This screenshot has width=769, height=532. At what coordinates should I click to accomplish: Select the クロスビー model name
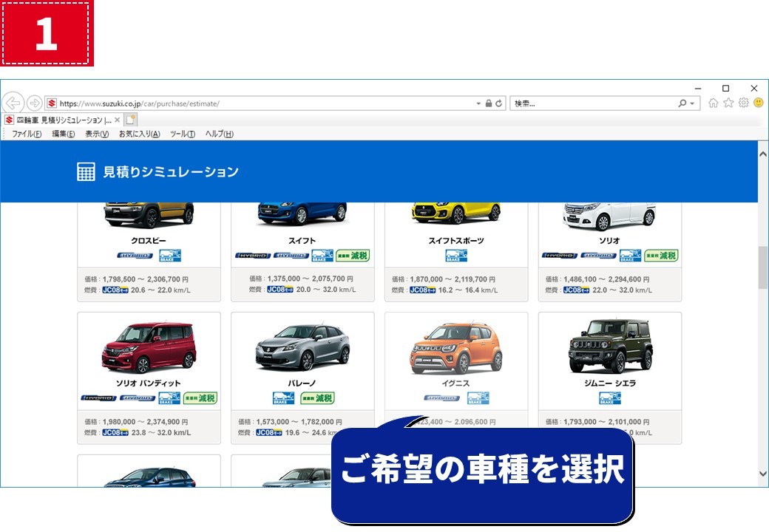[149, 241]
